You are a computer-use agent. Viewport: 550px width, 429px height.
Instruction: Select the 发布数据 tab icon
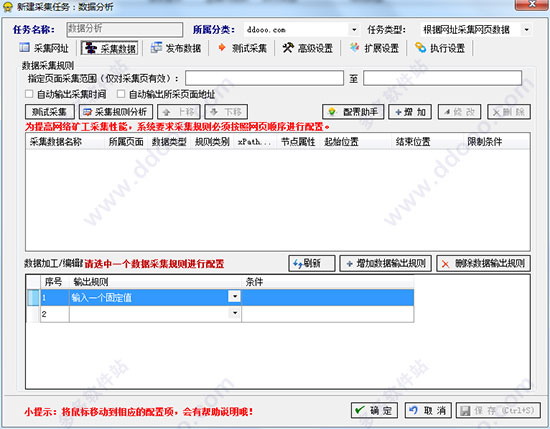[156, 48]
